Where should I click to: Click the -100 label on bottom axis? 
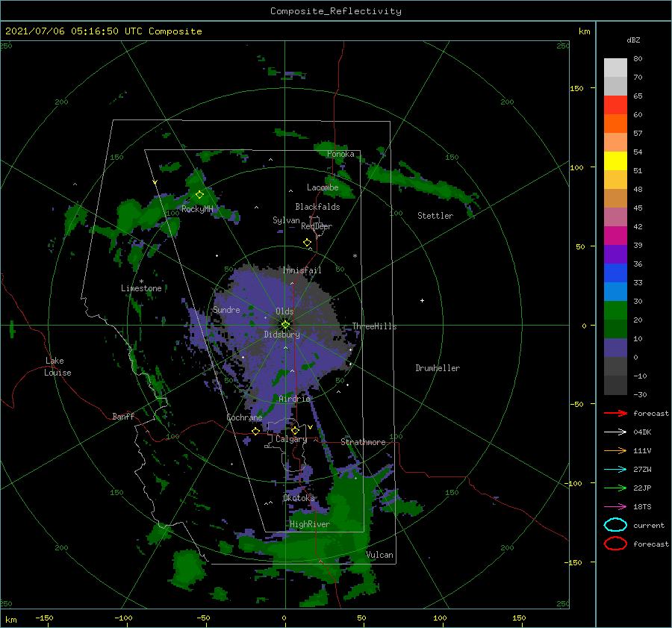click(x=123, y=618)
